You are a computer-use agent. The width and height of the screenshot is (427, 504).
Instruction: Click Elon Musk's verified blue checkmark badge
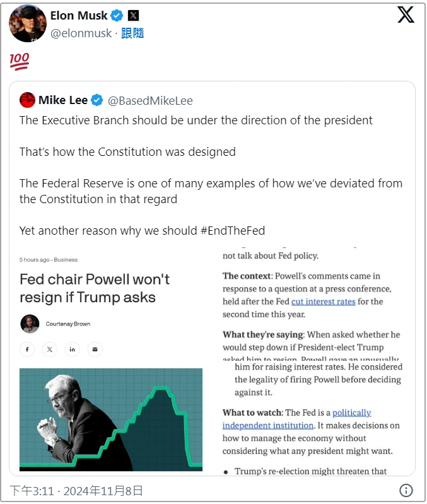(x=117, y=16)
